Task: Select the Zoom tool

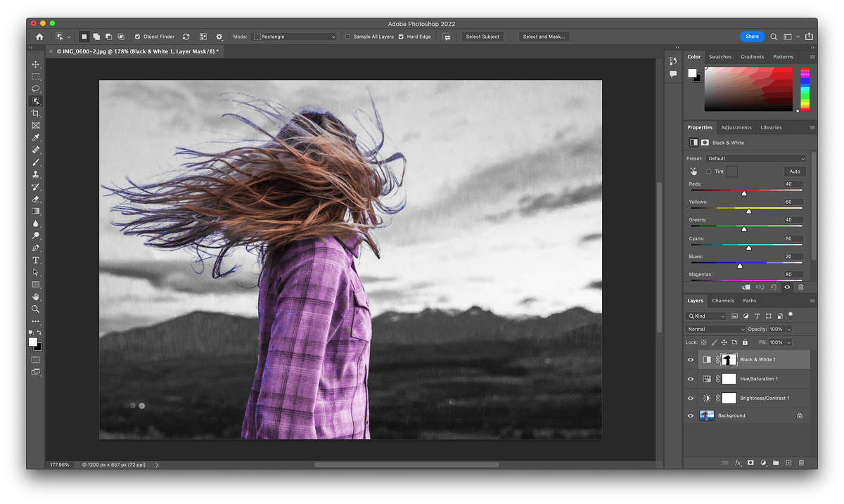Action: [36, 309]
